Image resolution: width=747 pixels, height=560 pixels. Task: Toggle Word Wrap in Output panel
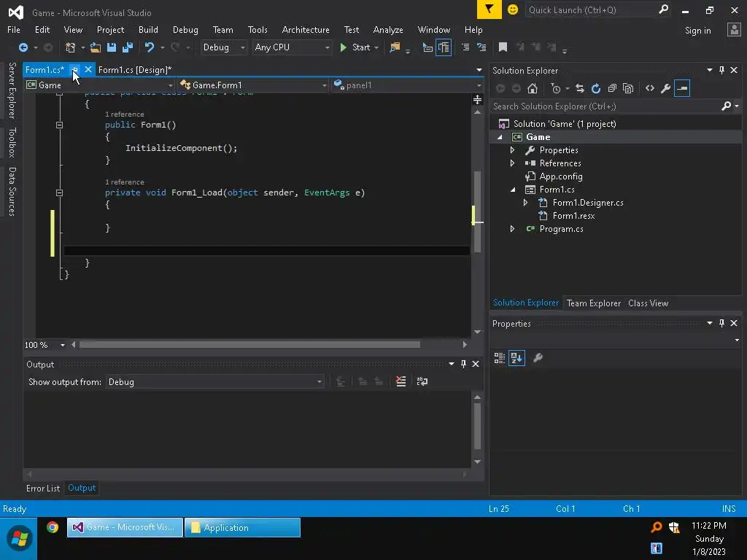click(422, 381)
